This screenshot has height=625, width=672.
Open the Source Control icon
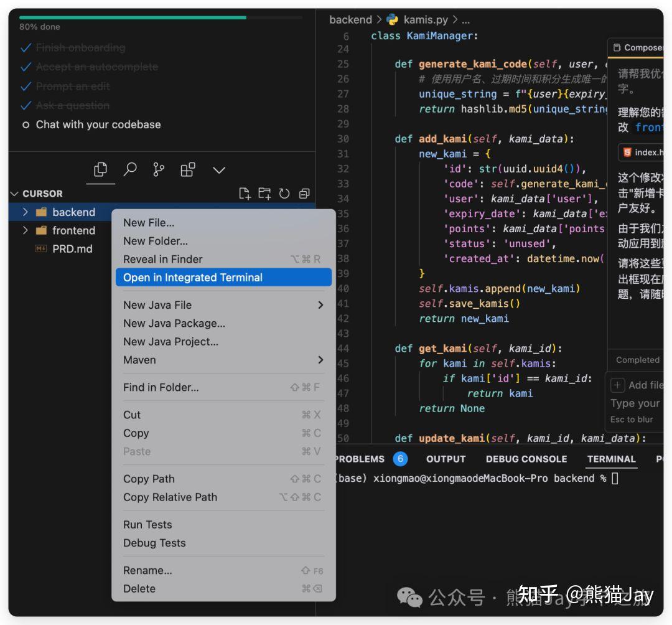pos(159,169)
